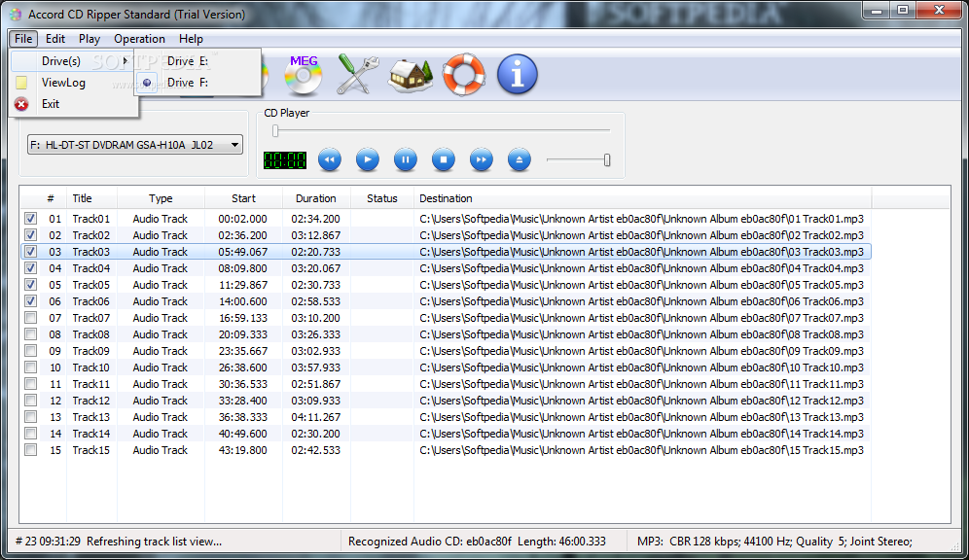Sort by the Duration column header
969x560 pixels.
pos(316,198)
